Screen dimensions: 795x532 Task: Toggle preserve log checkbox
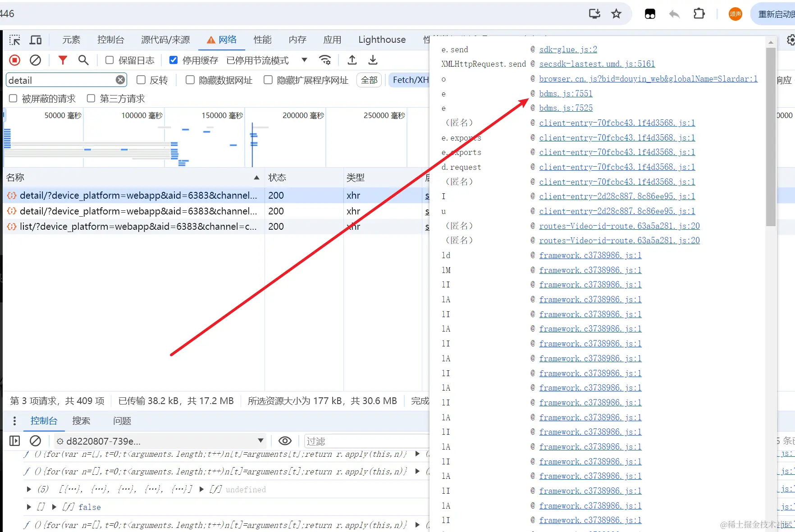pos(110,60)
